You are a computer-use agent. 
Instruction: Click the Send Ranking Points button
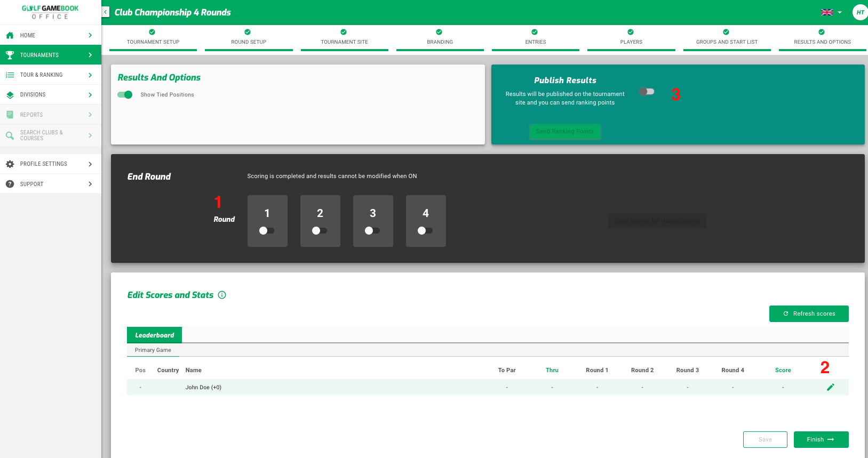(x=565, y=132)
